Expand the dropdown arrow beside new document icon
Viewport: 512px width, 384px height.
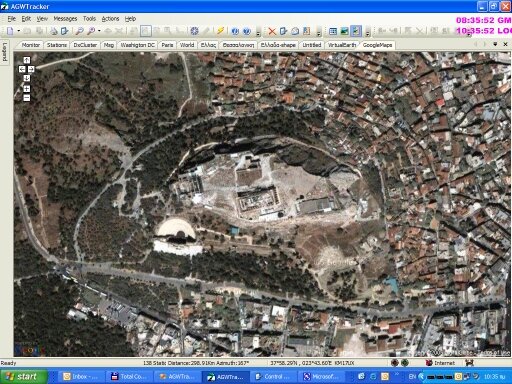tap(19, 31)
